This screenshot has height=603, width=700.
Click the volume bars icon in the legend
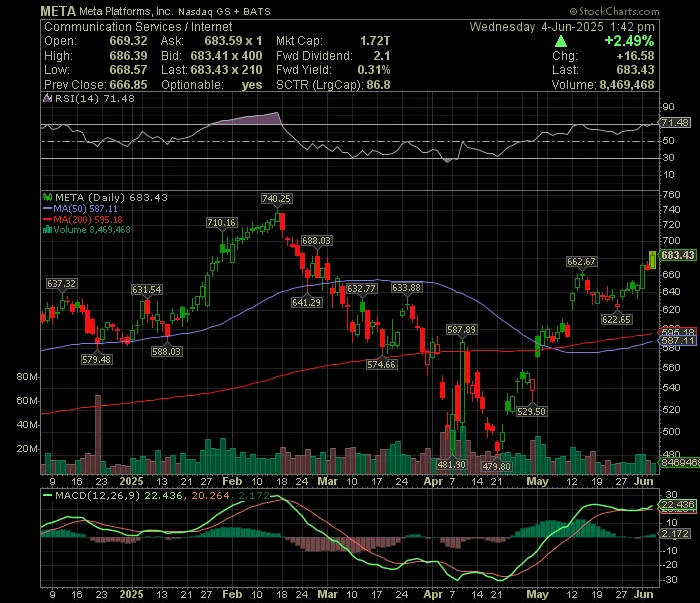[47, 230]
